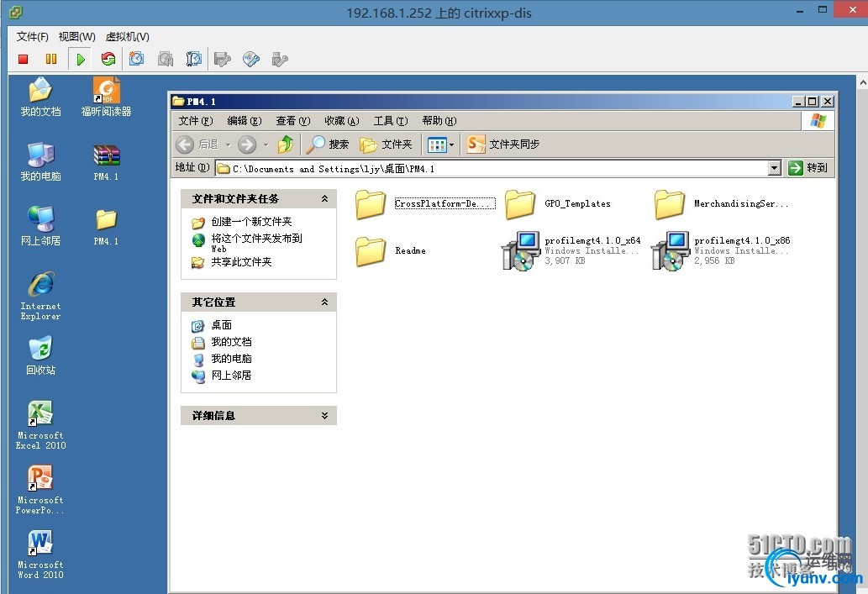Pause the virtual machine
The image size is (868, 594).
click(51, 59)
